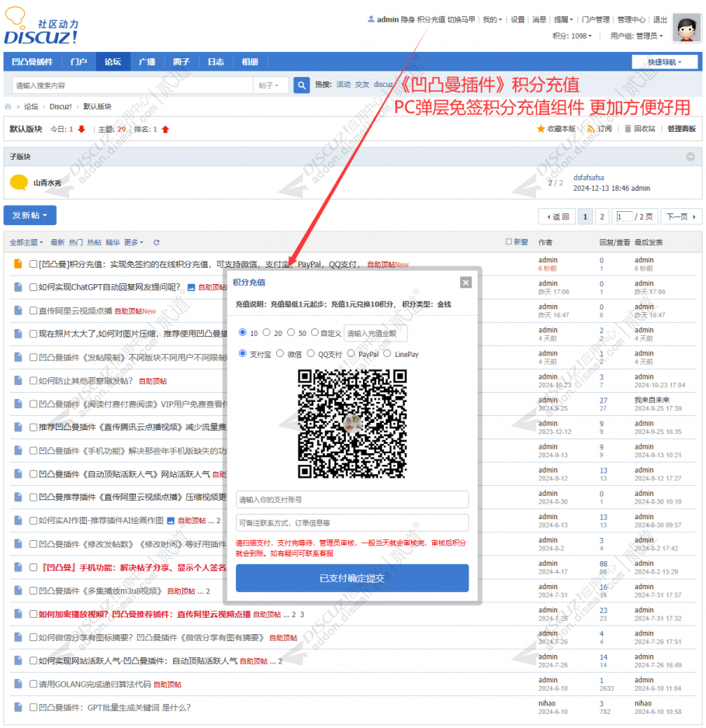The image size is (706, 728).
Task: Check the 新窗 new window checkbox
Action: click(509, 241)
